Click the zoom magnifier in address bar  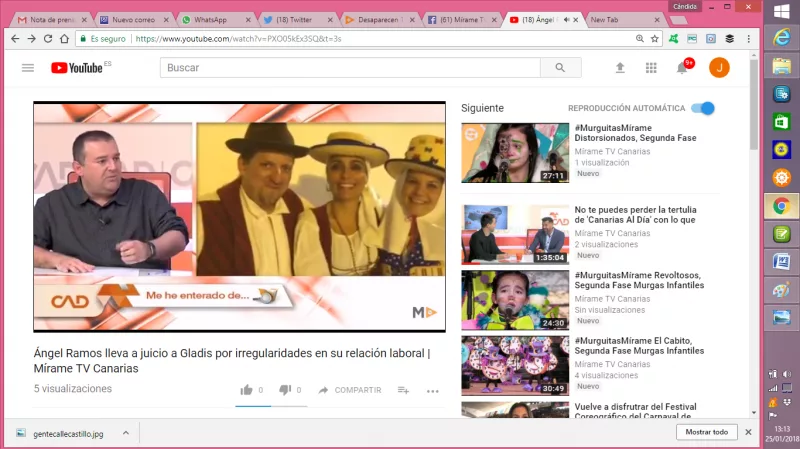tap(640, 39)
